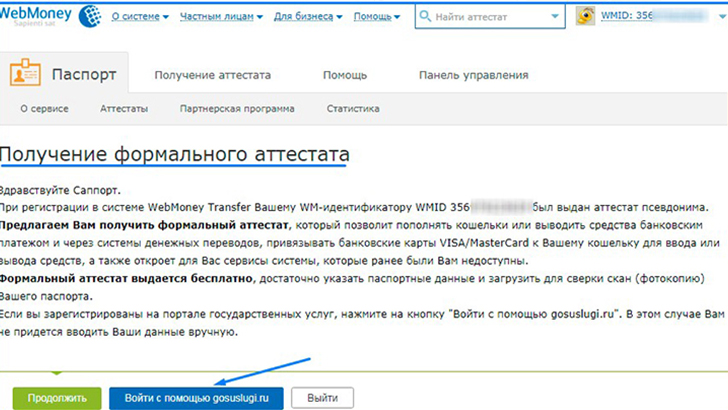Click Войти с помощью gosuslugi.ru button

[x=196, y=398]
